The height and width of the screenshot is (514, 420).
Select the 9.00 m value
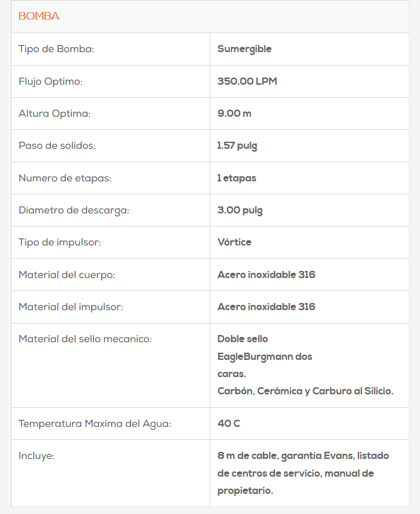click(234, 113)
